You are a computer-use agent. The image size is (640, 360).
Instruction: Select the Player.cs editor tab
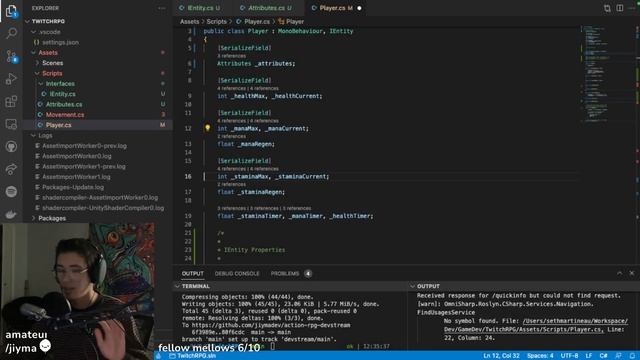336,8
